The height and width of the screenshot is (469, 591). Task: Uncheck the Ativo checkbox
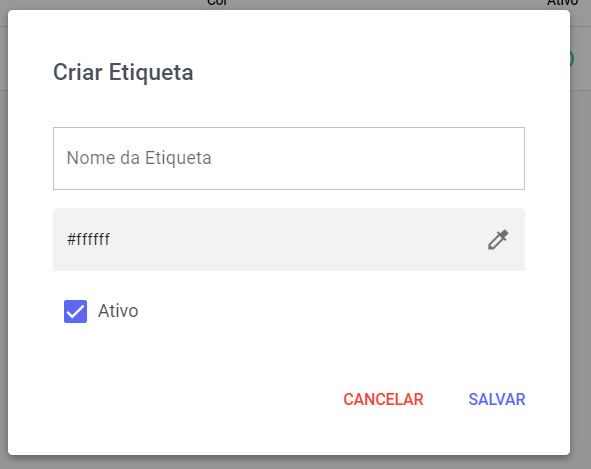point(75,311)
